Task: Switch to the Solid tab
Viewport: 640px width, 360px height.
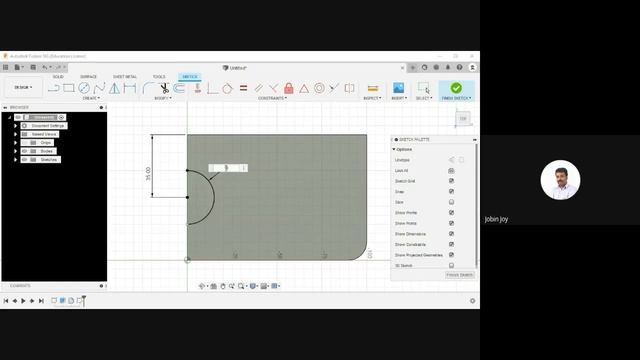Action: [x=58, y=77]
